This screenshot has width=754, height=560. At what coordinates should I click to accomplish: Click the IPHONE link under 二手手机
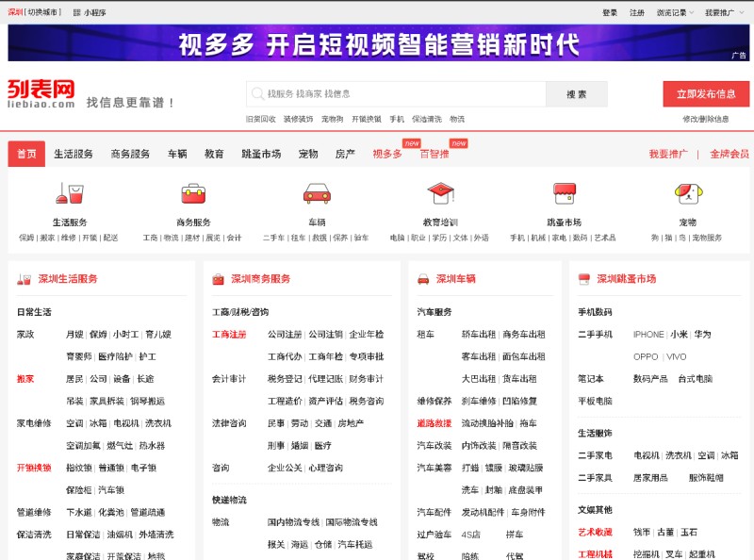pyautogui.click(x=648, y=335)
